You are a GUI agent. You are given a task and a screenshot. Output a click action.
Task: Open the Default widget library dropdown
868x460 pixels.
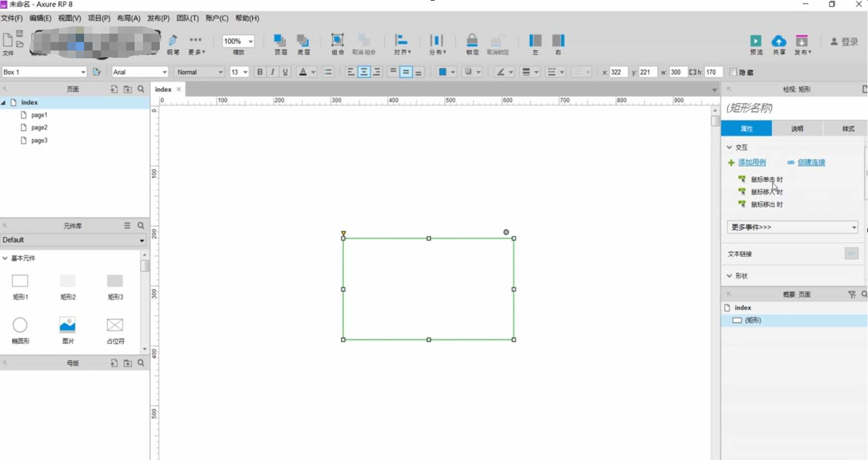pos(73,240)
